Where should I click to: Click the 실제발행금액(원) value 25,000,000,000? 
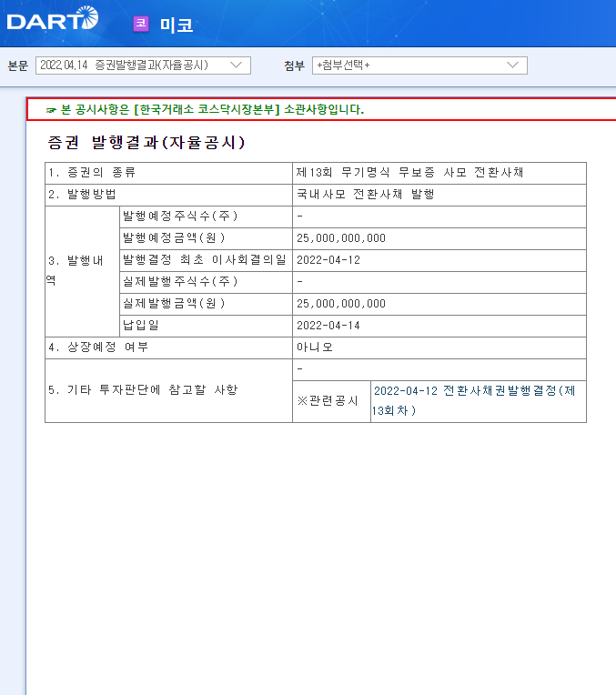(341, 304)
